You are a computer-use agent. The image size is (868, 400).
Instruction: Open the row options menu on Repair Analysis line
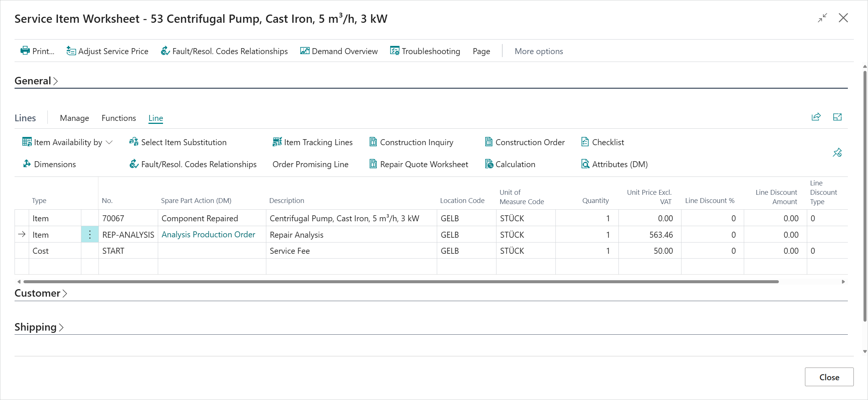click(90, 235)
